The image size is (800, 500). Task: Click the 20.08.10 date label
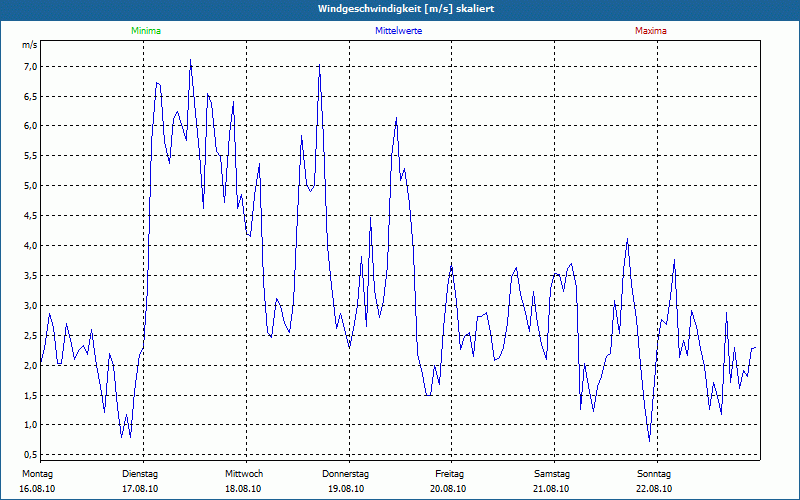(x=448, y=489)
